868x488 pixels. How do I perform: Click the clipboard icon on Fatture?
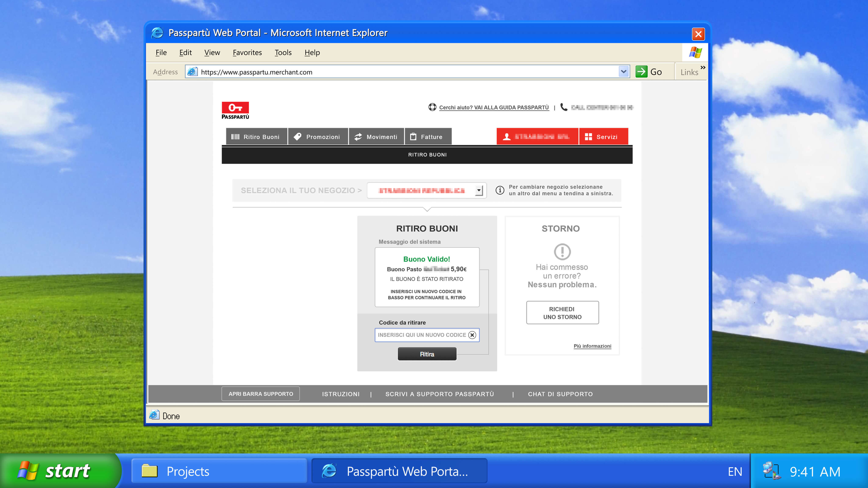[x=413, y=137]
